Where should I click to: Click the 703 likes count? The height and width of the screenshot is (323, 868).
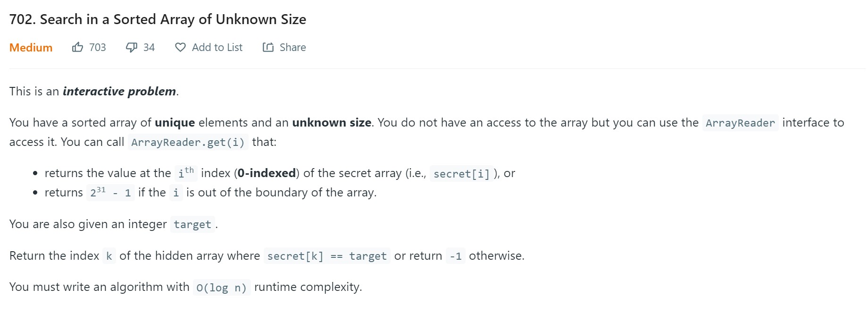tap(98, 47)
